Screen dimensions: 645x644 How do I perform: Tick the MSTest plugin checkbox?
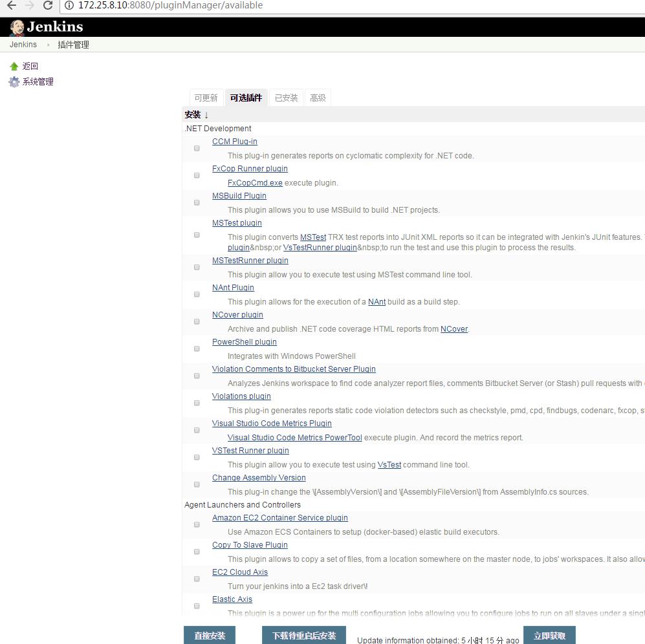197,235
